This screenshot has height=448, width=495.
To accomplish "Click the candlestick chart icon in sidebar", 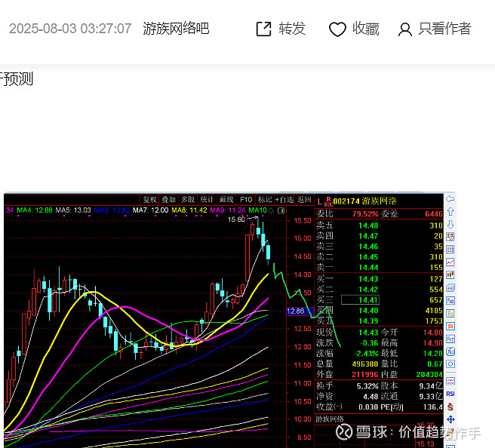I will click(450, 275).
